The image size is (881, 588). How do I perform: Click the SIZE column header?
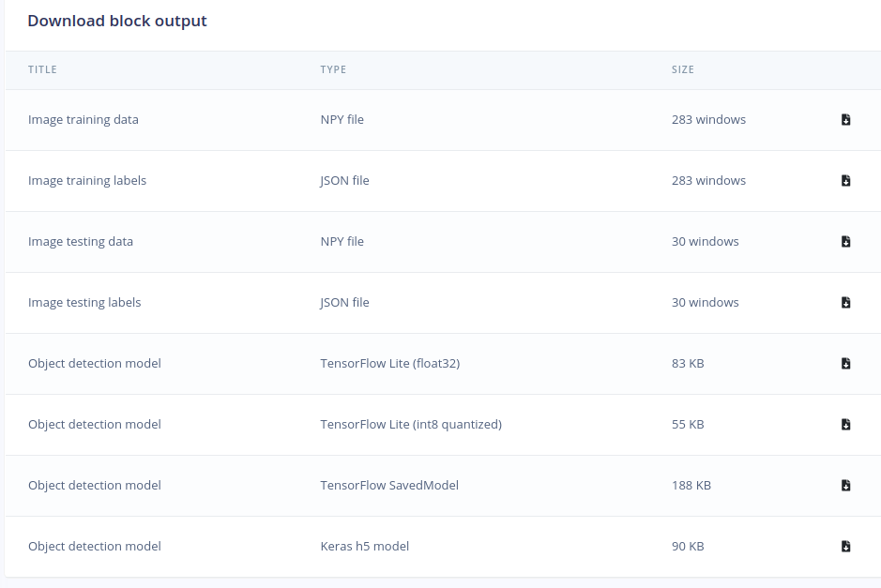683,69
